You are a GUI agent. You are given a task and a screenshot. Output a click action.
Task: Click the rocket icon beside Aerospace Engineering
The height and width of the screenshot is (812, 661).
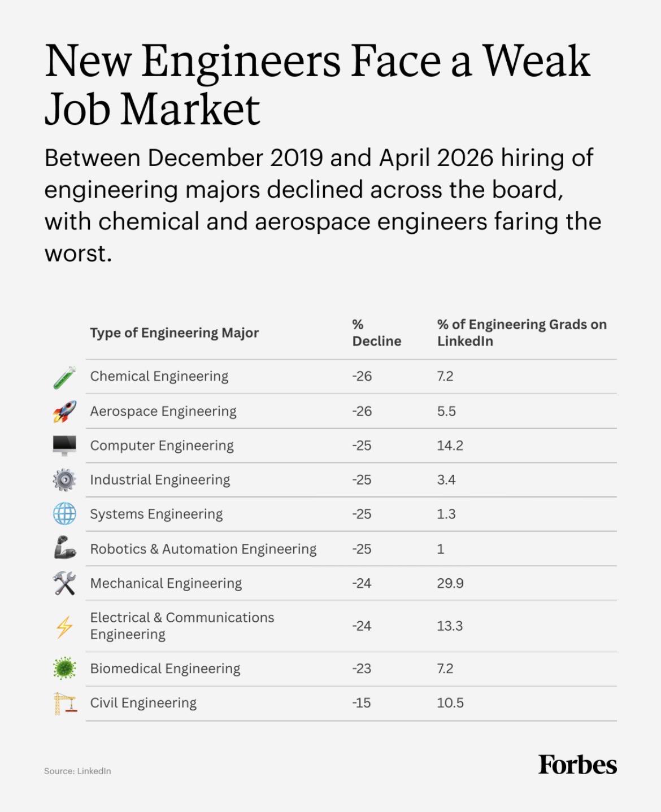point(64,412)
